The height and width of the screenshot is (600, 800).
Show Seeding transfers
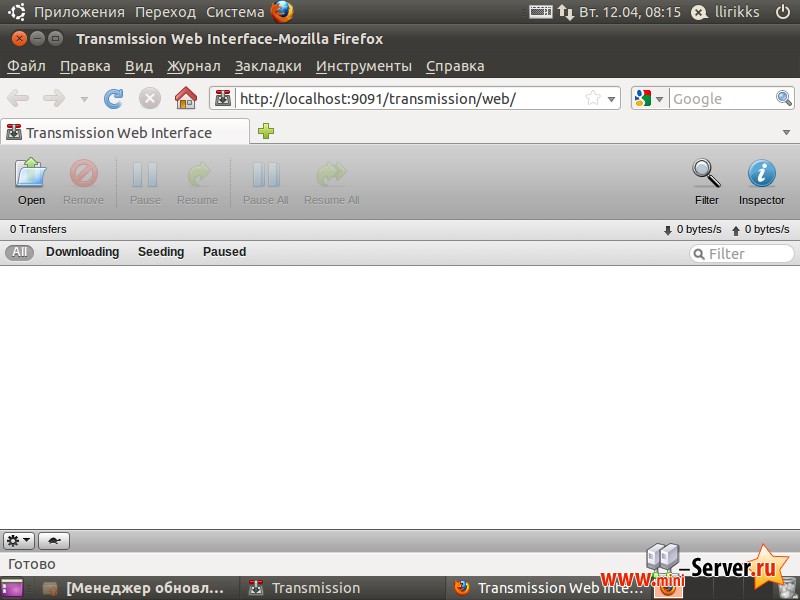tap(161, 252)
